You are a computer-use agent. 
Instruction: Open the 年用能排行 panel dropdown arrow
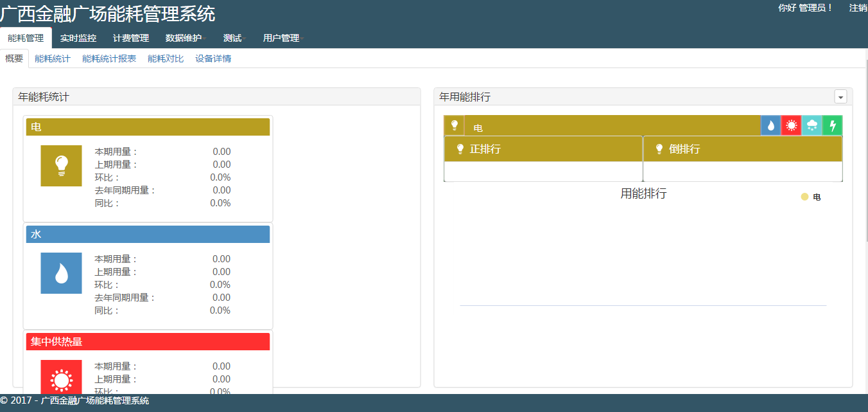point(840,96)
